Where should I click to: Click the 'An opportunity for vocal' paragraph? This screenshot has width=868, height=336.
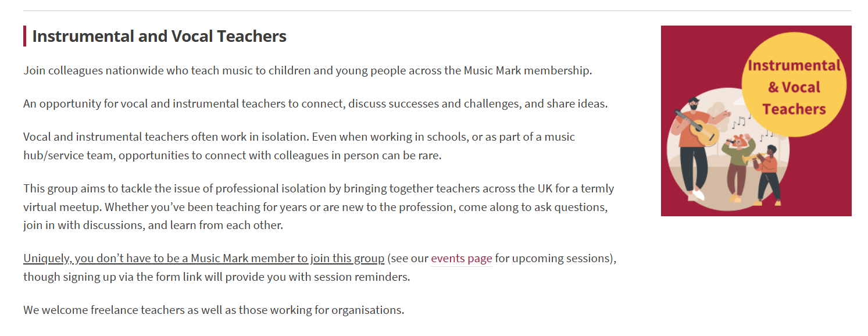click(315, 104)
